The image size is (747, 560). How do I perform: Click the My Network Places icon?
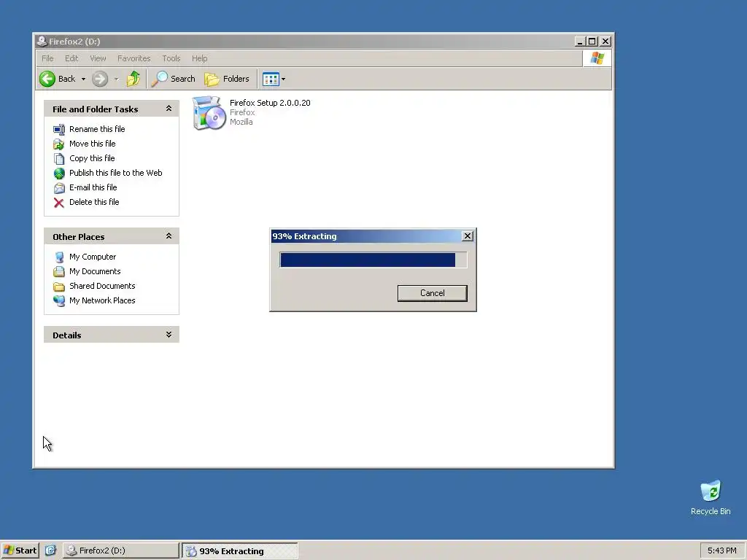click(58, 301)
